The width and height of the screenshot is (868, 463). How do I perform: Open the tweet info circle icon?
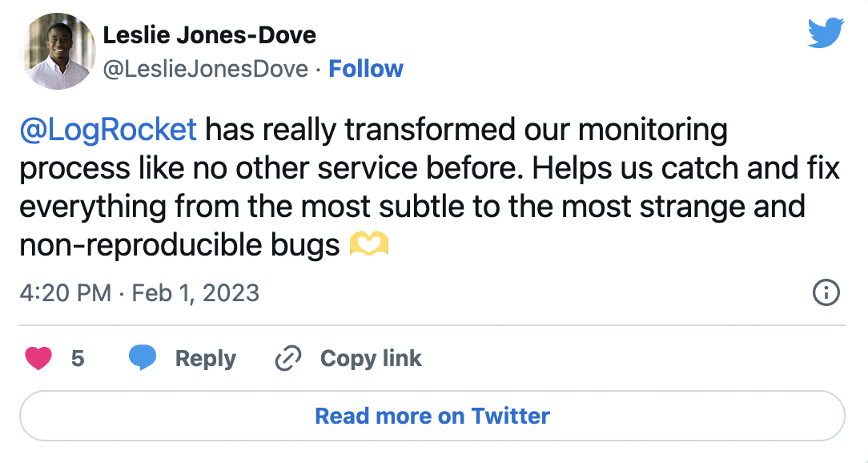tap(826, 293)
